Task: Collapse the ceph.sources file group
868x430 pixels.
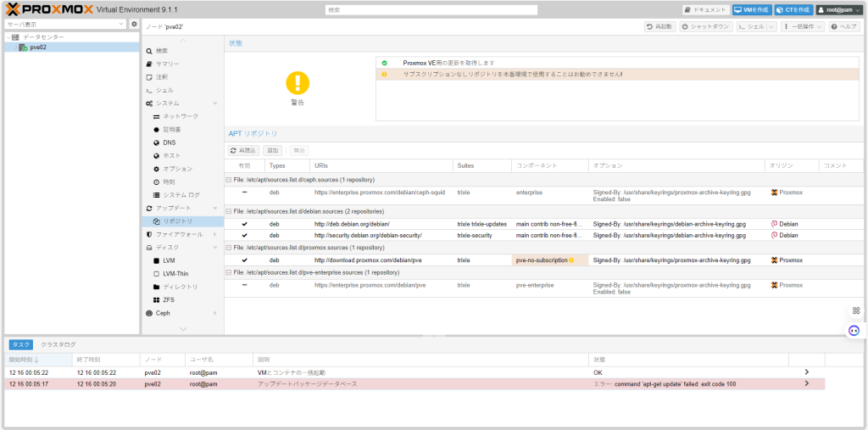Action: coord(228,180)
